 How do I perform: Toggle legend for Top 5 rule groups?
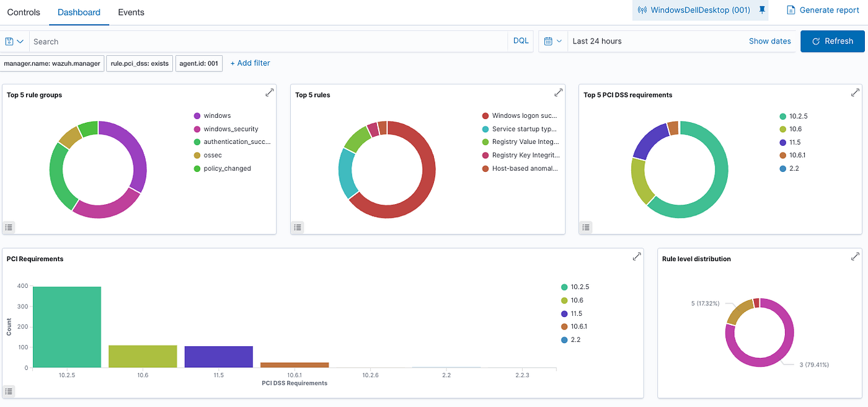point(9,227)
